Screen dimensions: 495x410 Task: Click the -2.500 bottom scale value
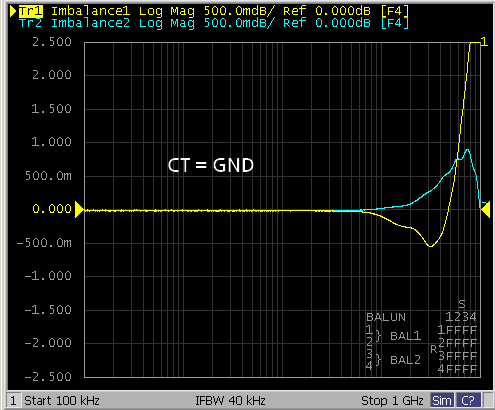(48, 377)
